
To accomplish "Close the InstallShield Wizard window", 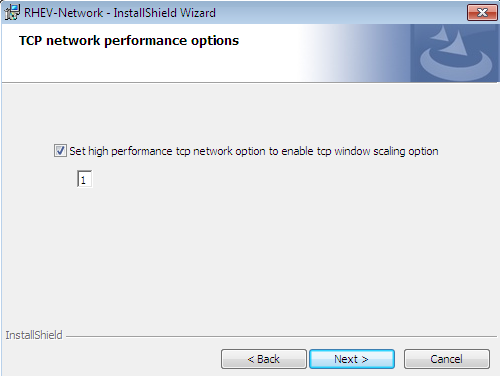I will [x=482, y=13].
